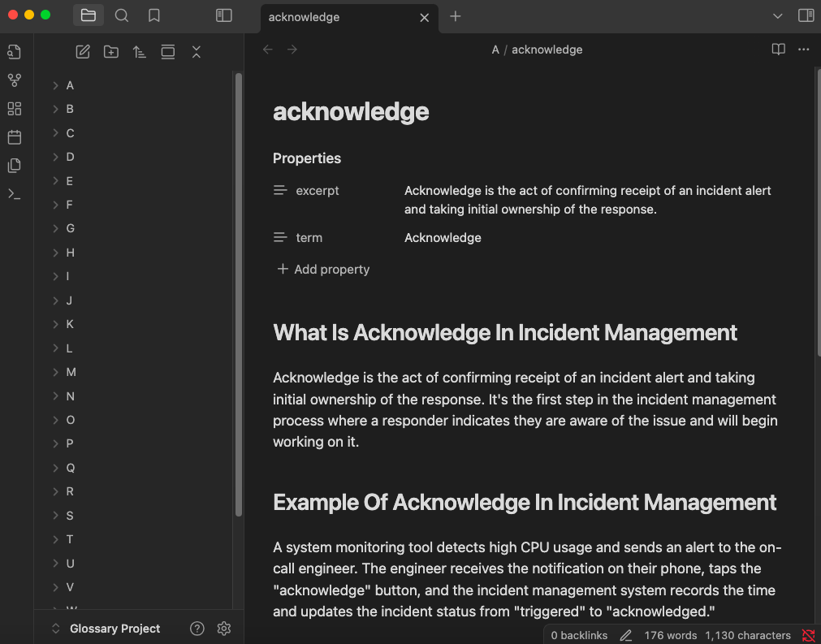Switch to reading view with book icon
This screenshot has height=644, width=821.
pyautogui.click(x=778, y=50)
